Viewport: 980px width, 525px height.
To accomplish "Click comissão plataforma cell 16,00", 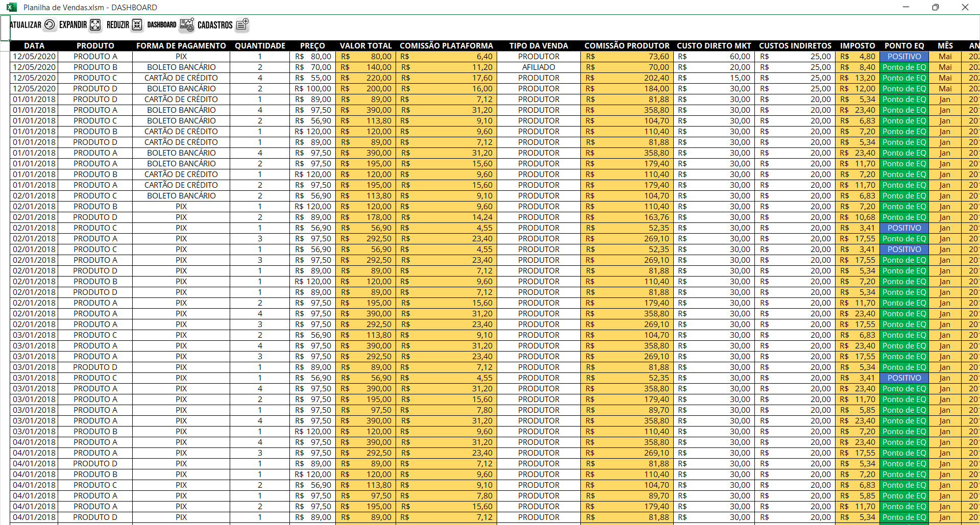I will [447, 89].
